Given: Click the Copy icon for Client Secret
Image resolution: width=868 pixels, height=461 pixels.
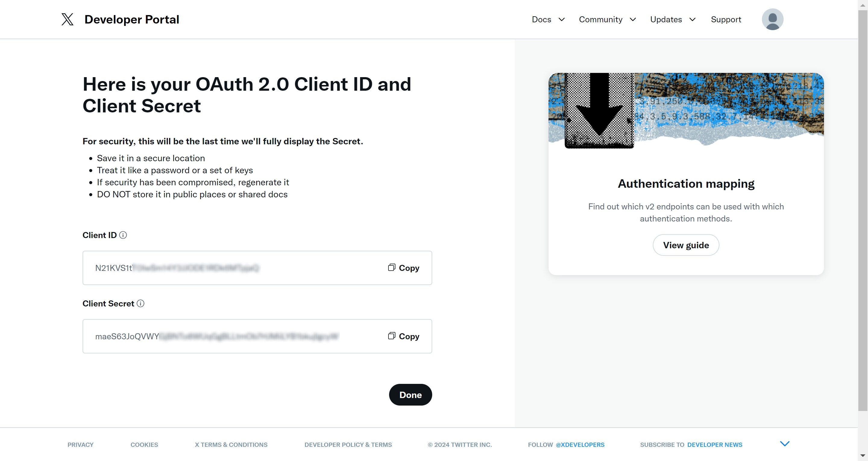Looking at the screenshot, I should [x=391, y=336].
